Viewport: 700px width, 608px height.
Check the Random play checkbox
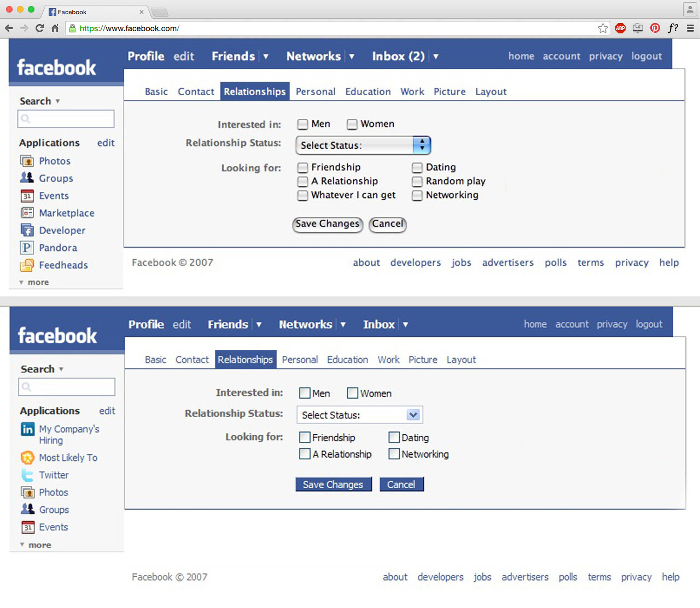tap(417, 182)
